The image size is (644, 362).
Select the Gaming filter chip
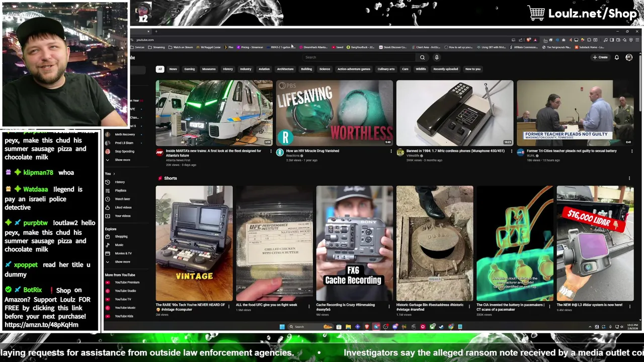[x=189, y=69]
